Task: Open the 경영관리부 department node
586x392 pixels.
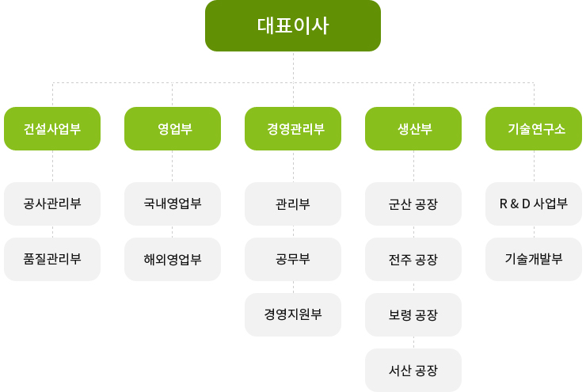Action: tap(293, 128)
